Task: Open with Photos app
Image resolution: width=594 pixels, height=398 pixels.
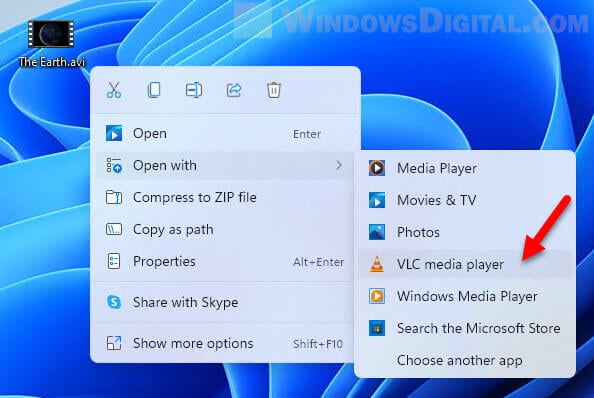Action: click(x=465, y=232)
